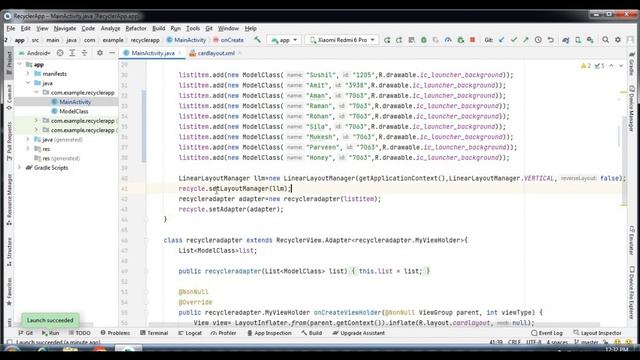Open Git Show History clock icon
The width and height of the screenshot is (640, 360).
tap(538, 40)
